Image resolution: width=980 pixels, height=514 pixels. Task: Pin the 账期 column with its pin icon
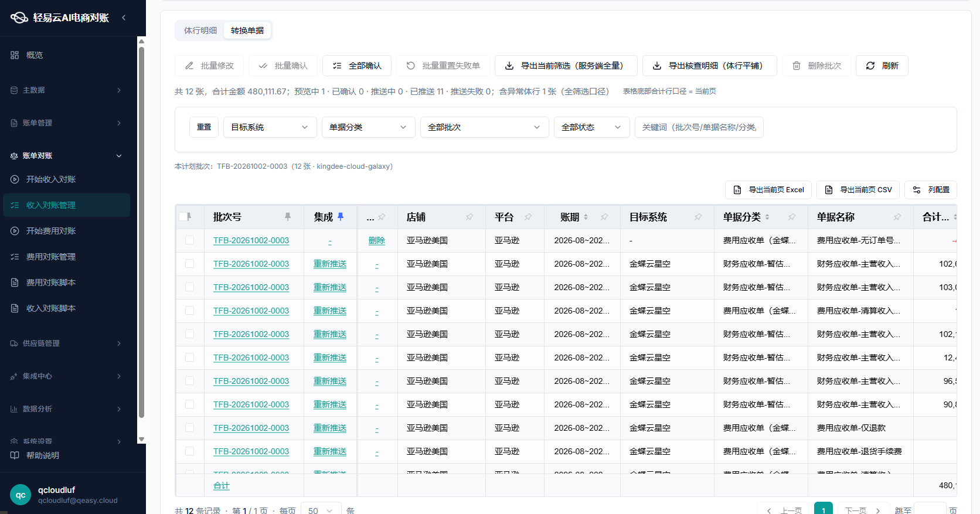click(x=604, y=217)
